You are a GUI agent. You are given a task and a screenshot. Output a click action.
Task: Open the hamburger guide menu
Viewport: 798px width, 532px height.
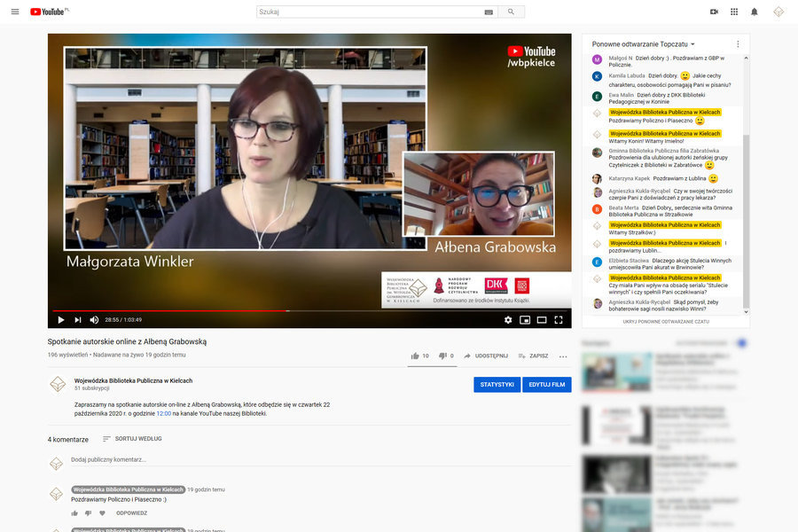tap(16, 12)
